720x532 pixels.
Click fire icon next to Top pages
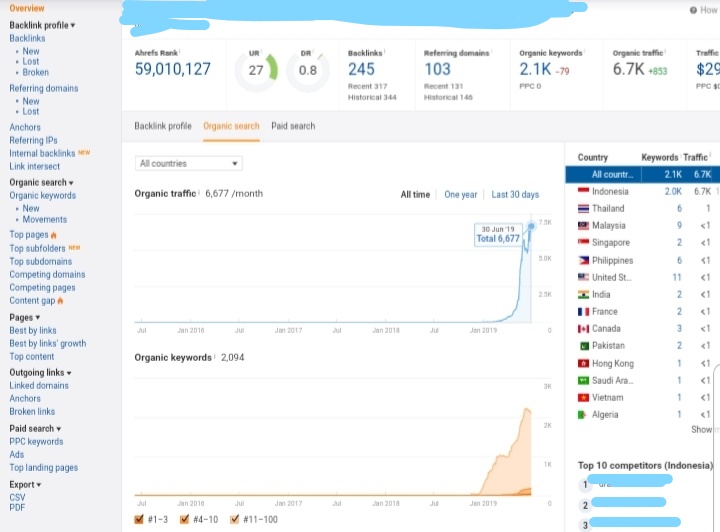pyautogui.click(x=54, y=235)
